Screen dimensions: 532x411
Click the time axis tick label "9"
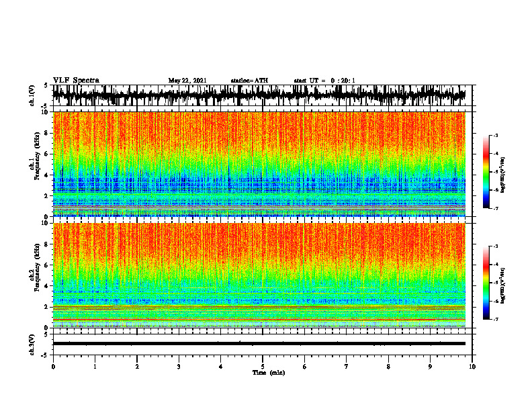tap(430, 367)
